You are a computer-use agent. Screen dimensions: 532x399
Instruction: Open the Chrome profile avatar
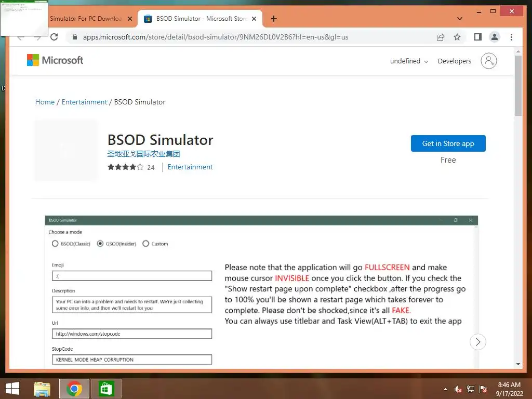click(x=495, y=37)
